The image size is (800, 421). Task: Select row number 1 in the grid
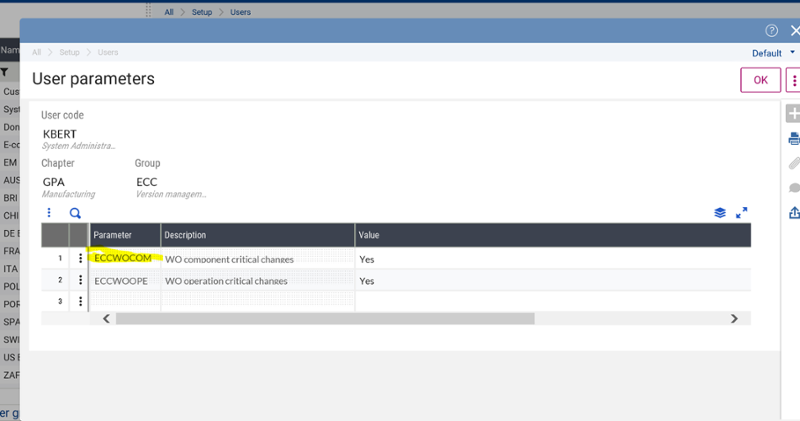point(60,258)
